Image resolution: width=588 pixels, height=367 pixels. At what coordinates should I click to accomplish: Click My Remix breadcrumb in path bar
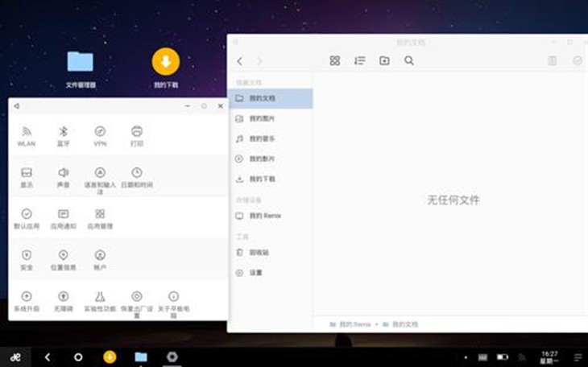350,324
